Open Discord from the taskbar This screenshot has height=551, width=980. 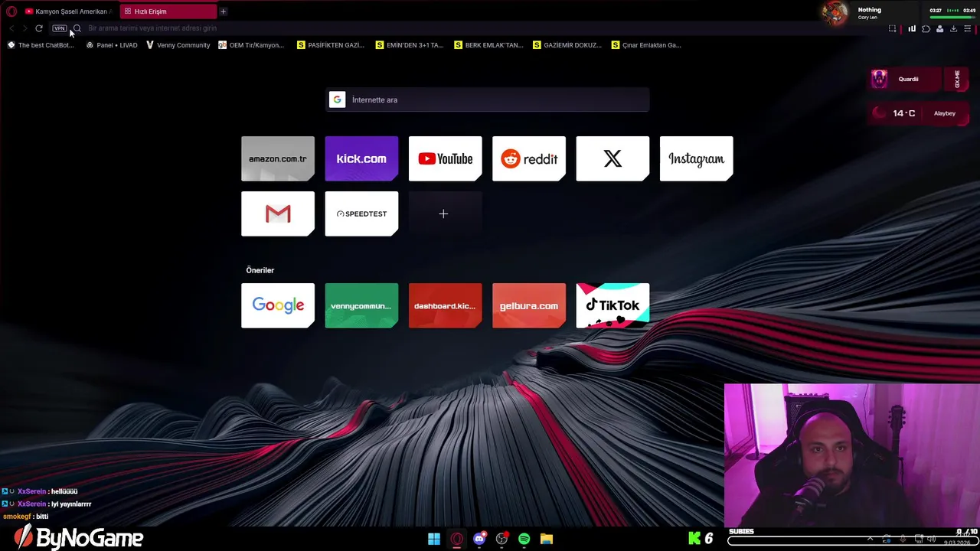tap(479, 539)
